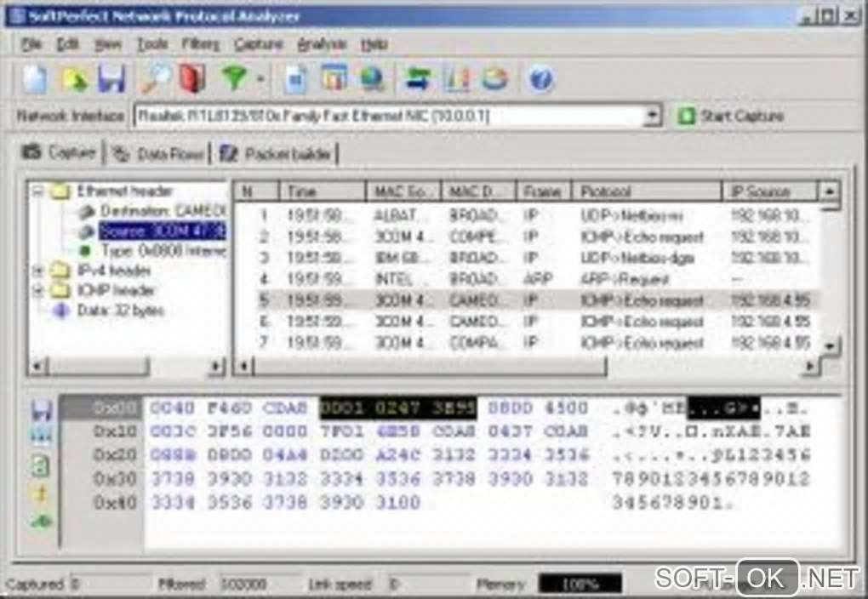Click the page icon beside hex row 0x20
The width and height of the screenshot is (868, 599).
pyautogui.click(x=40, y=465)
